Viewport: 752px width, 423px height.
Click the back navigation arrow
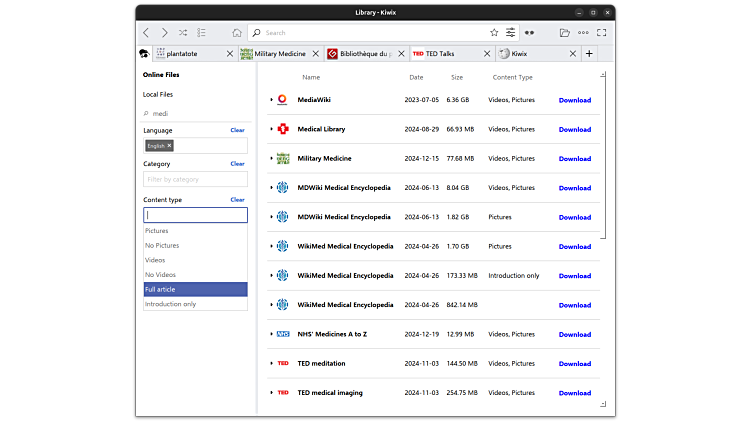(x=147, y=32)
